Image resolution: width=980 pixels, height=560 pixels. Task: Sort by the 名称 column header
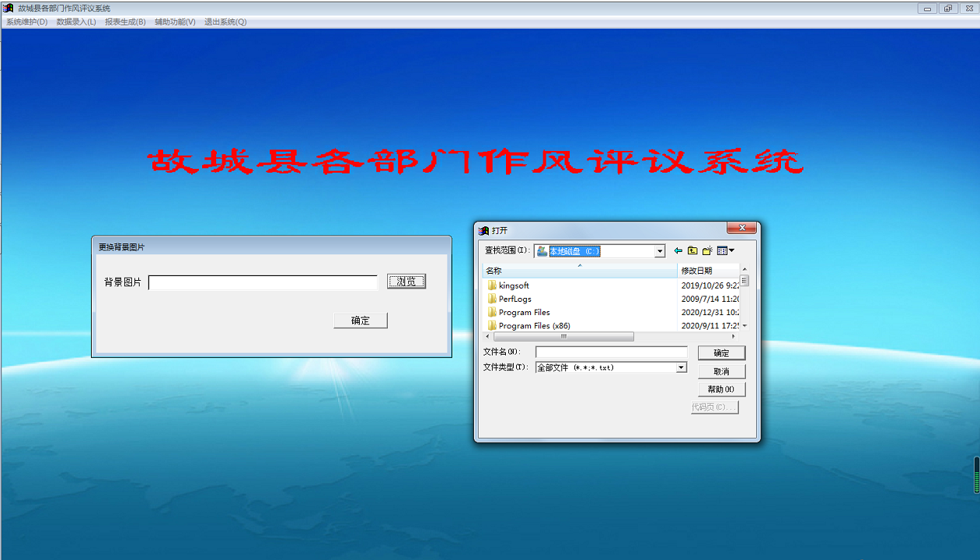(x=580, y=271)
